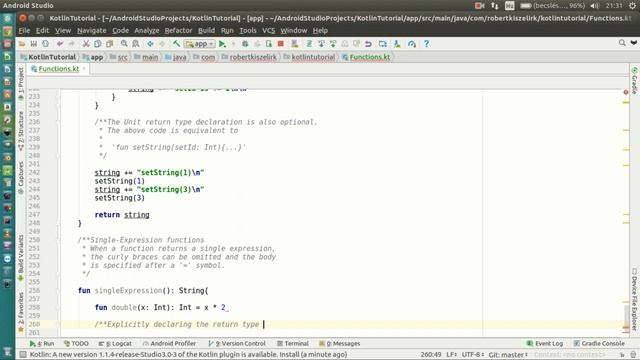Open the app run configuration dropdown
The image size is (640, 360).
200,44
